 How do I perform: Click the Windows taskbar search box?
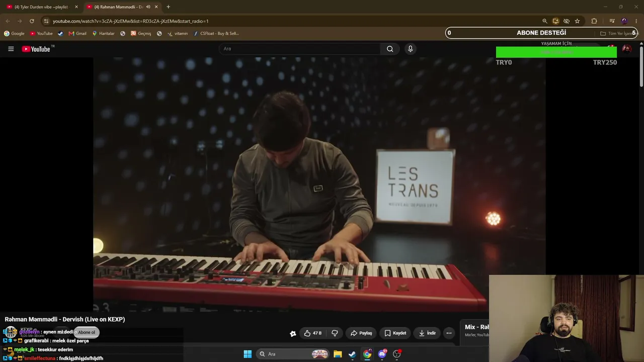pos(293,354)
